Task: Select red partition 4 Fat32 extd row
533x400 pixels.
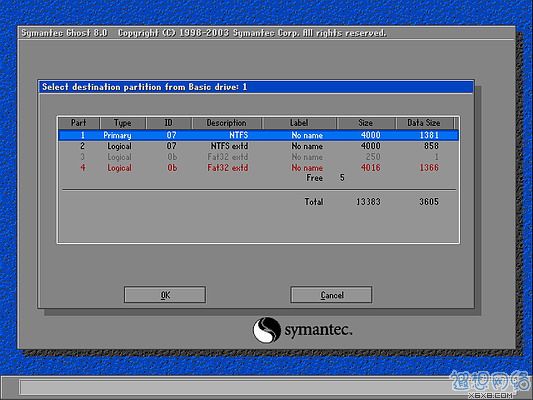Action: [258, 168]
